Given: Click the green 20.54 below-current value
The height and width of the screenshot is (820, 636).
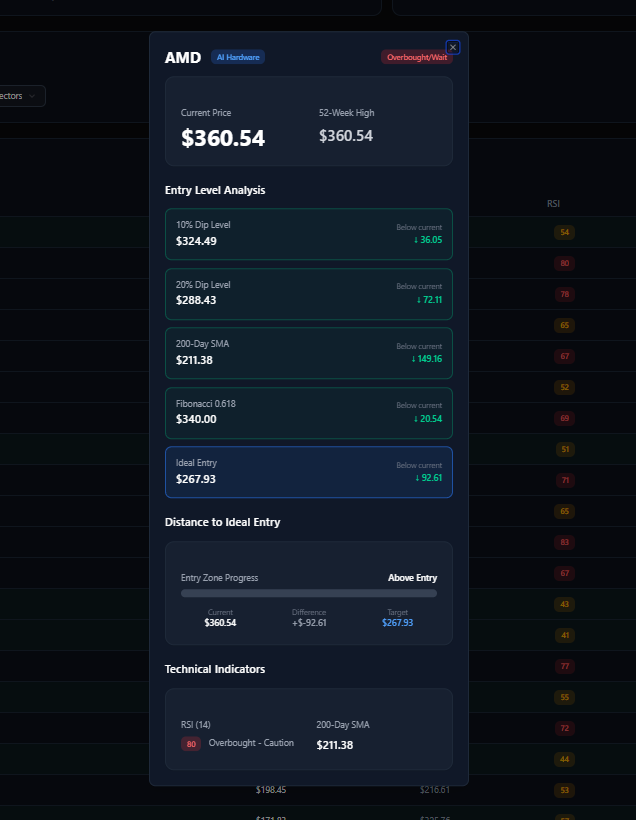Looking at the screenshot, I should point(428,419).
